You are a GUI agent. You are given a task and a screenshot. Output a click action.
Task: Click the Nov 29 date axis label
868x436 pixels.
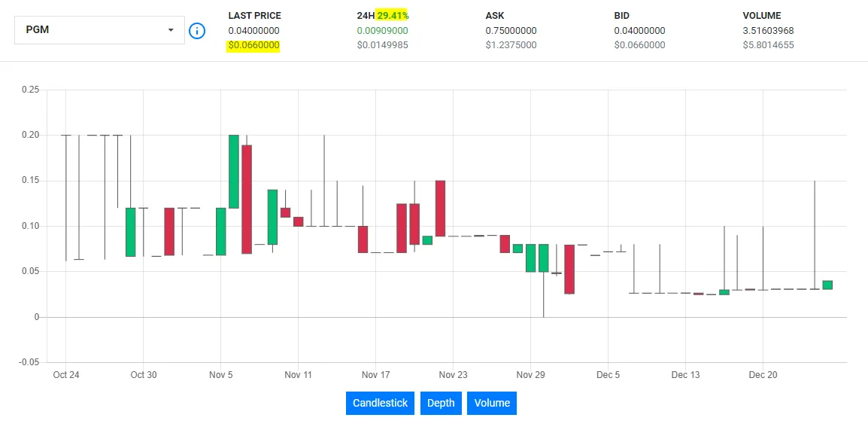[530, 375]
